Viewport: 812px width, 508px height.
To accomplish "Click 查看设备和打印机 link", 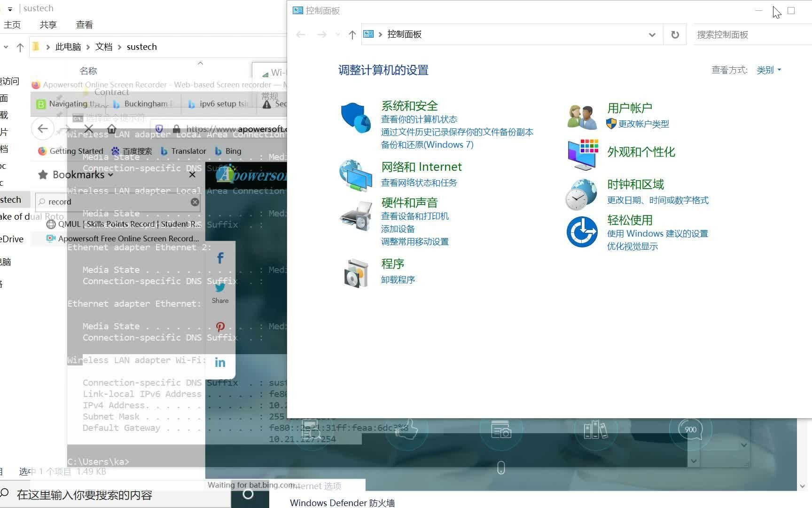I will pyautogui.click(x=414, y=216).
